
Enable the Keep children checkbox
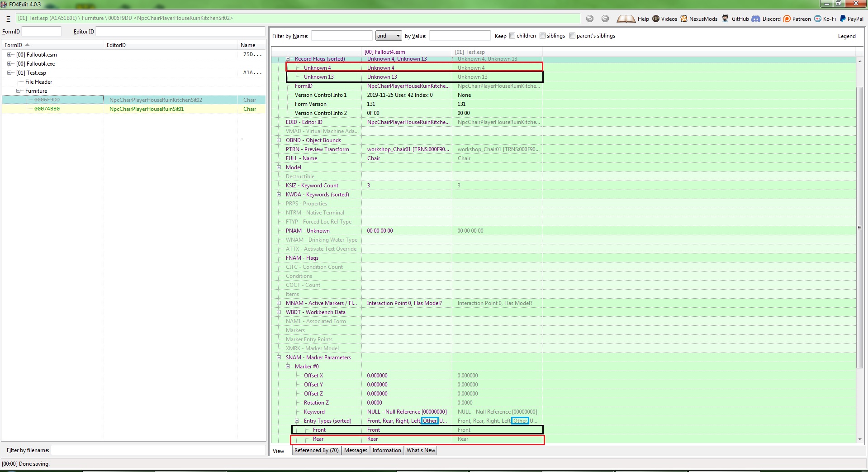point(512,36)
